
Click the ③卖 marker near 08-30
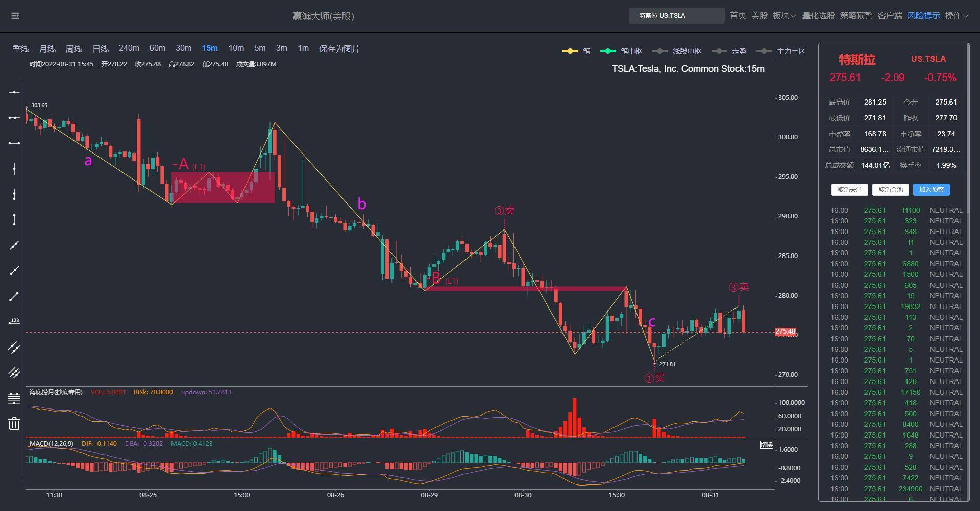(x=504, y=211)
